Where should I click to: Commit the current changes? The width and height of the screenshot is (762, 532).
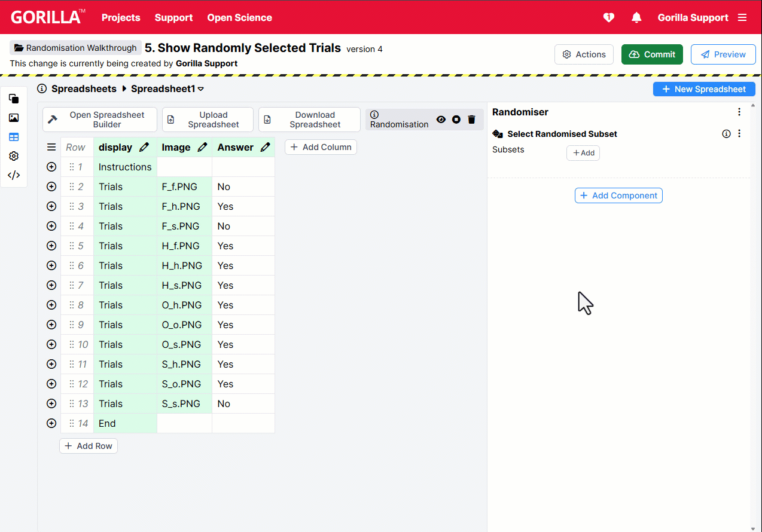(x=652, y=54)
